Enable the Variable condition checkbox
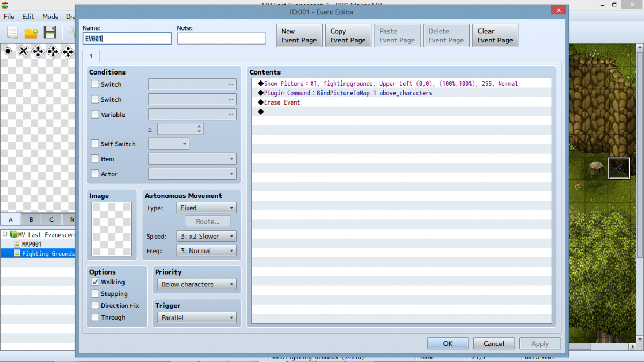Viewport: 644px width, 362px height. point(95,114)
